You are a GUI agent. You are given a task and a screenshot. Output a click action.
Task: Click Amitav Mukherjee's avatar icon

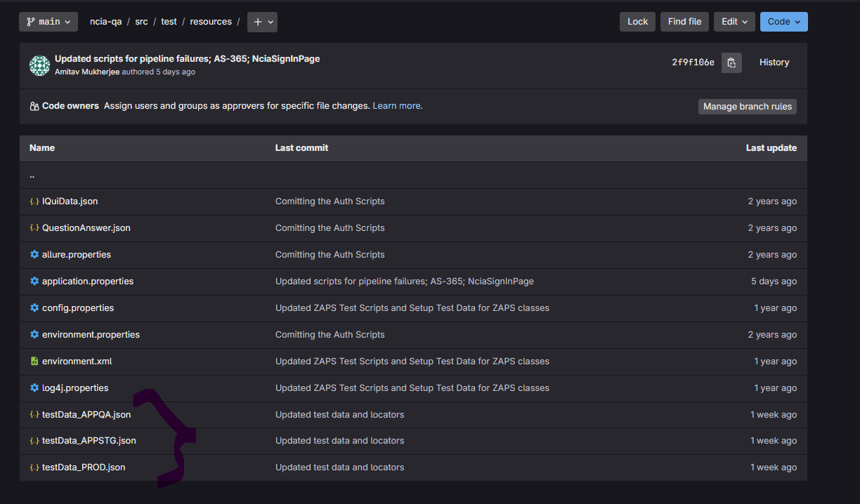pyautogui.click(x=39, y=65)
